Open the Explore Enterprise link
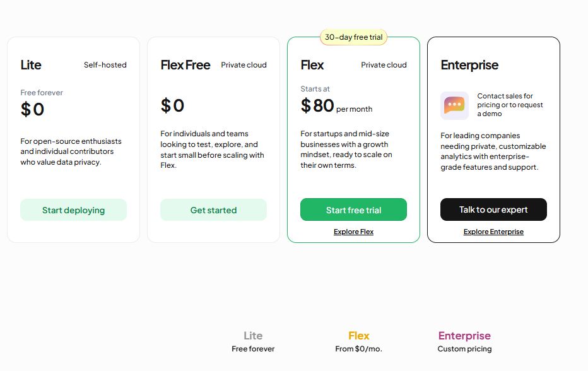Image resolution: width=588 pixels, height=371 pixels. (x=493, y=232)
